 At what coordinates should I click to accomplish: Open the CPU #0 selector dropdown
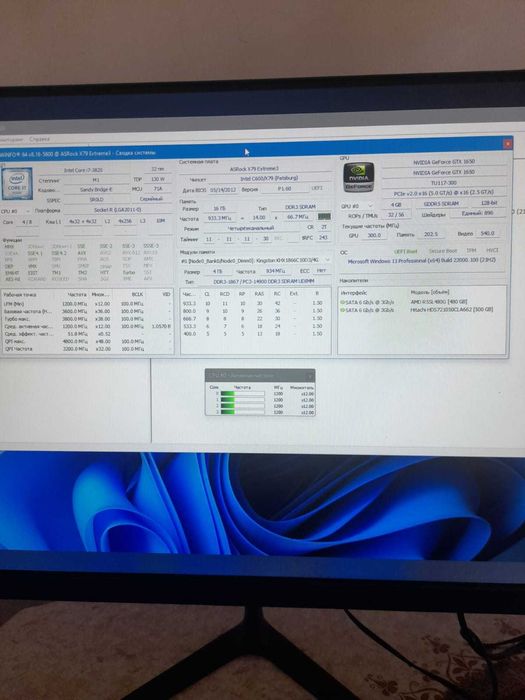[27, 210]
